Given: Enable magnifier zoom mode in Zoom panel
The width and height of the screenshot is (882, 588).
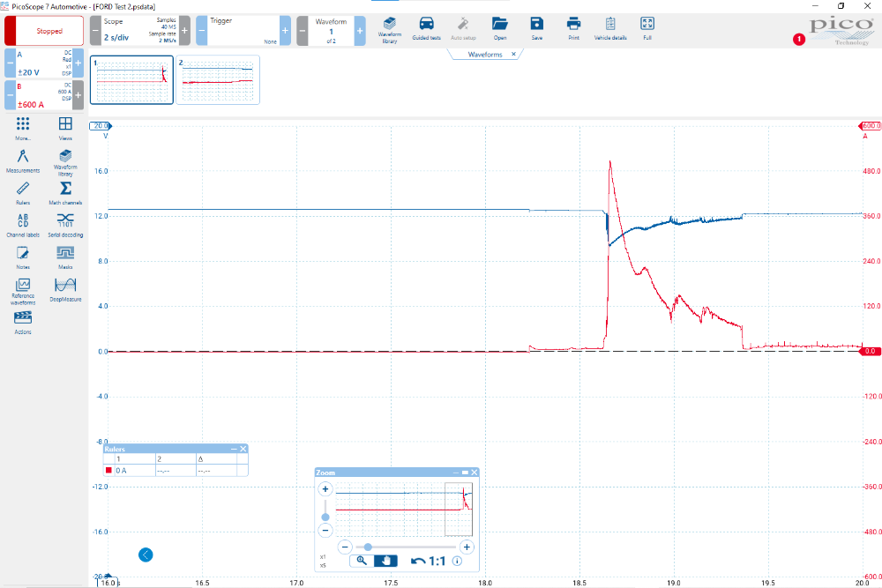Looking at the screenshot, I should (x=362, y=561).
